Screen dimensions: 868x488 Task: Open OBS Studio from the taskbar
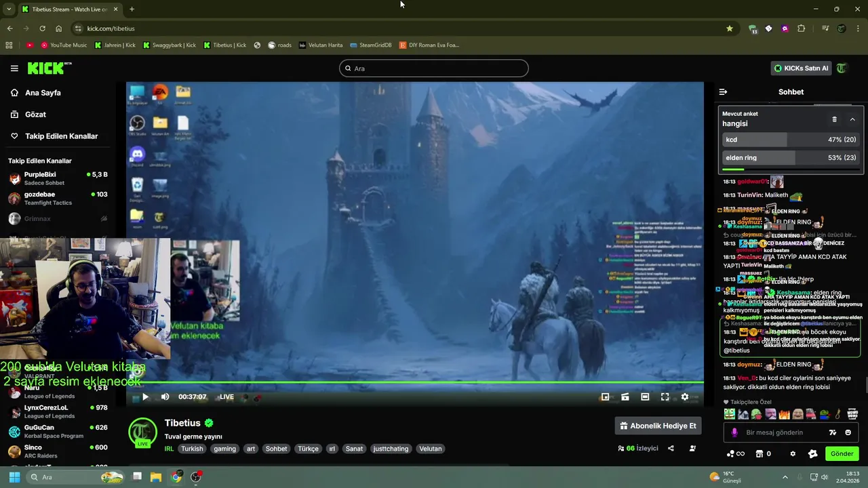pyautogui.click(x=196, y=477)
